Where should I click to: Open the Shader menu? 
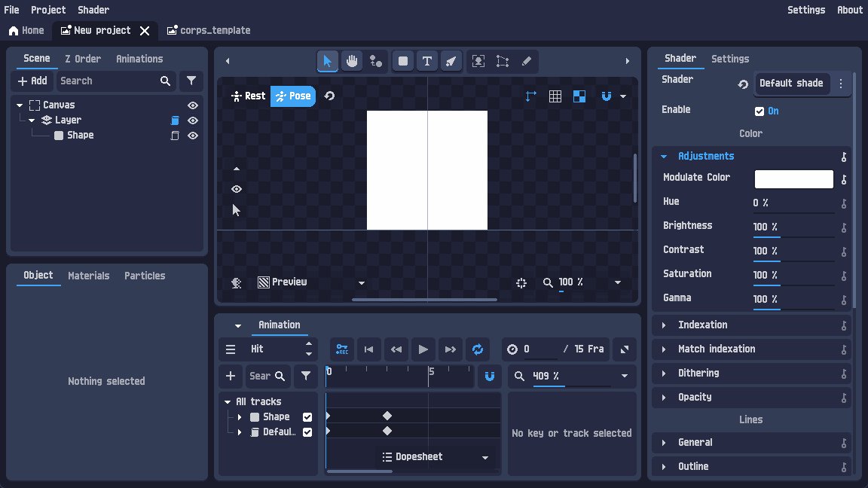click(x=93, y=10)
